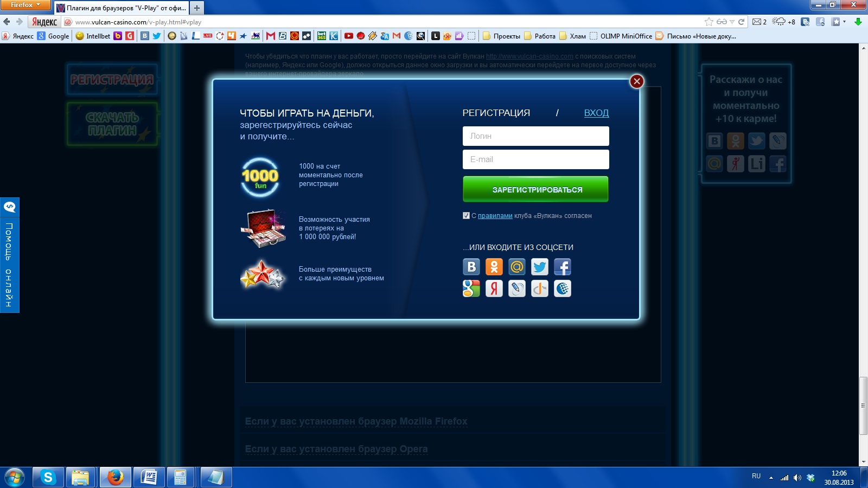Open the YouTube bookmark icon in bookmarks bar
This screenshot has width=868, height=488.
[x=349, y=36]
